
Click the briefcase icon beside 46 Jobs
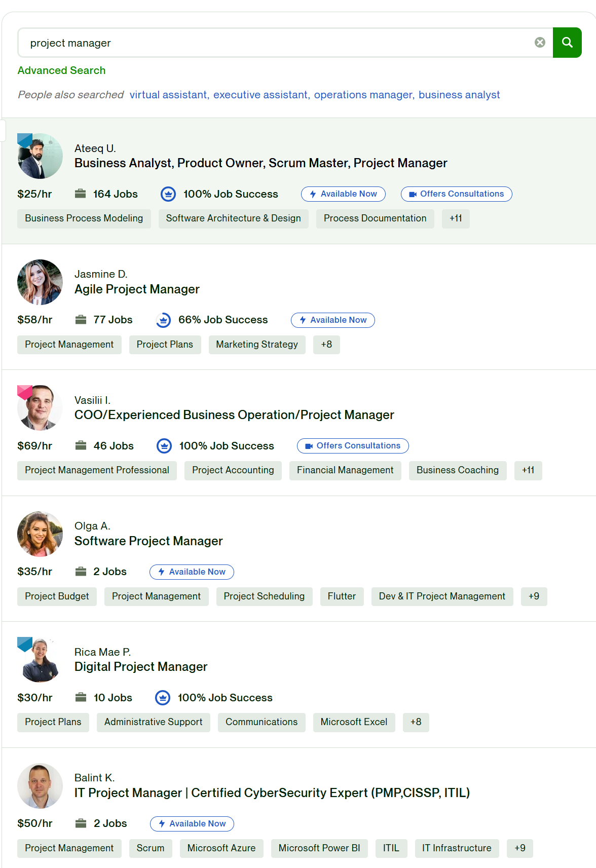click(81, 445)
